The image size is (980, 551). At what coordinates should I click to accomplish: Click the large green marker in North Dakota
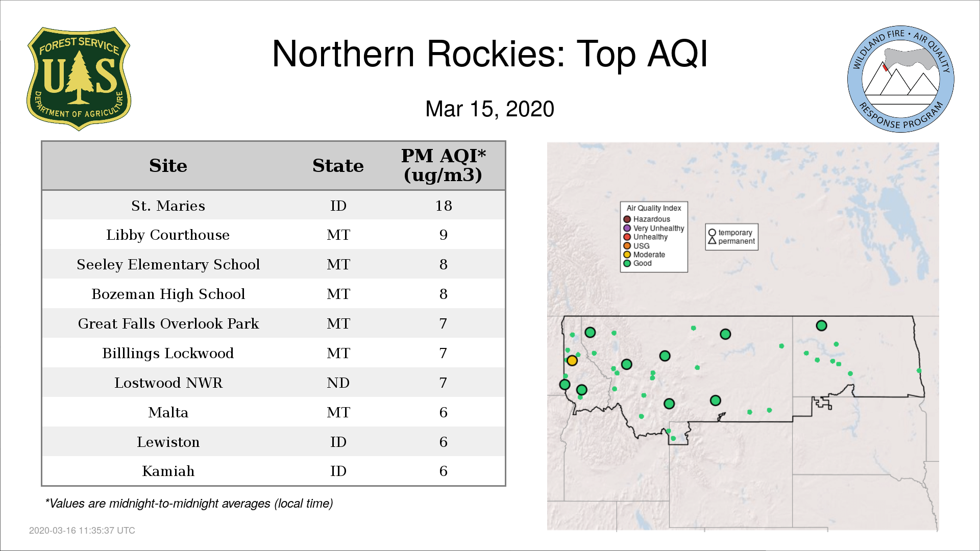pyautogui.click(x=821, y=325)
